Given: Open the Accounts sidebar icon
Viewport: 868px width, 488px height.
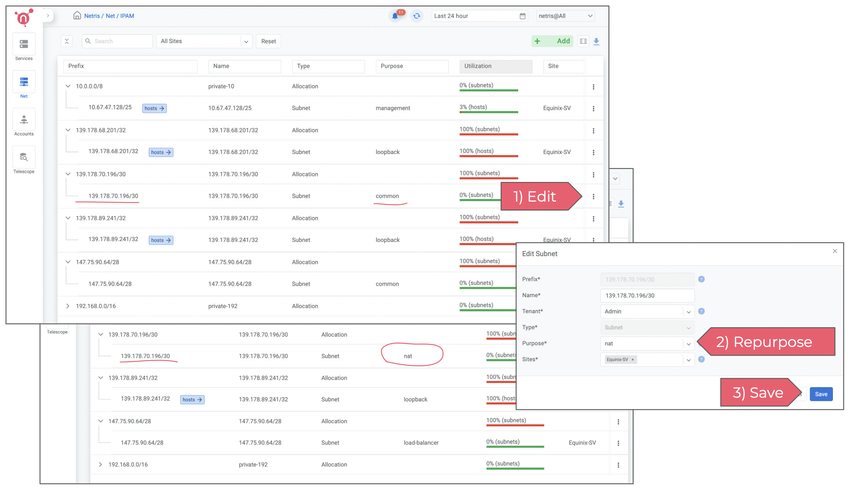Looking at the screenshot, I should tap(24, 120).
